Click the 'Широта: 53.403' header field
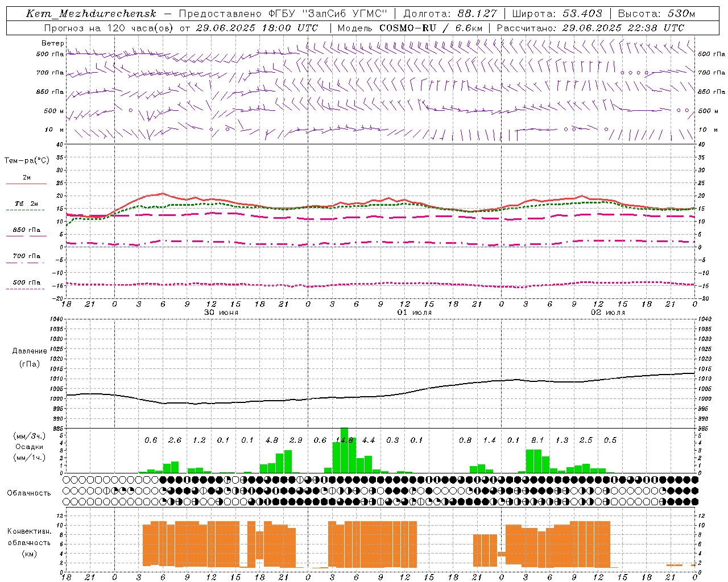Screen dimensions: 728x582 (557, 14)
